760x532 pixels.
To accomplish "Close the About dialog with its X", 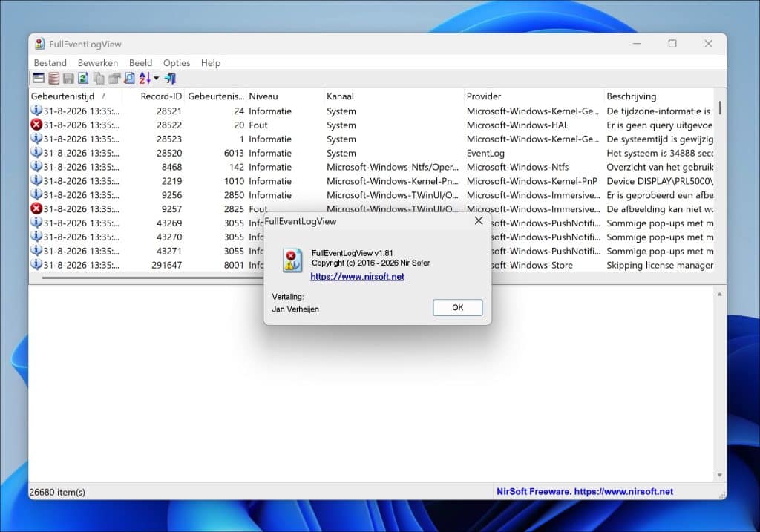I will coord(479,221).
